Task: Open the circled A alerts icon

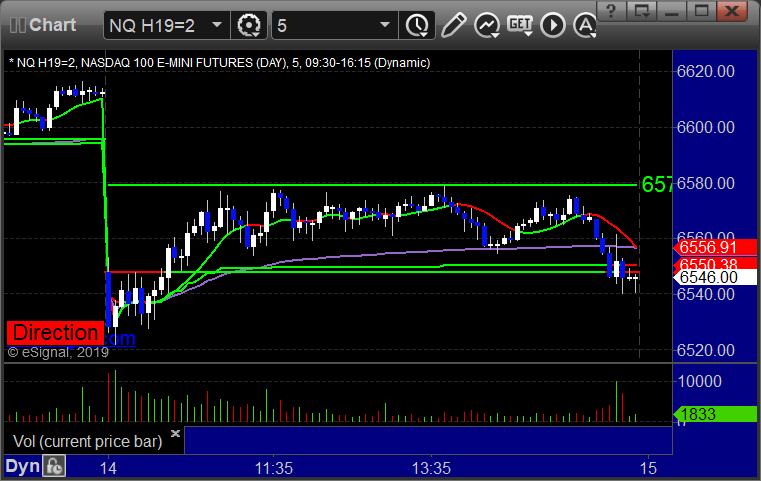Action: pos(585,25)
